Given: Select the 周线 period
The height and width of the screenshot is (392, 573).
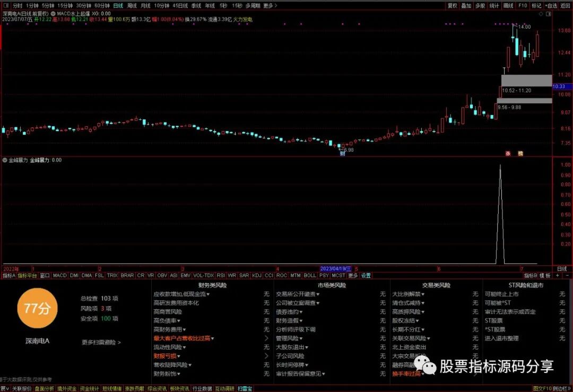Looking at the screenshot, I should coord(132,5).
